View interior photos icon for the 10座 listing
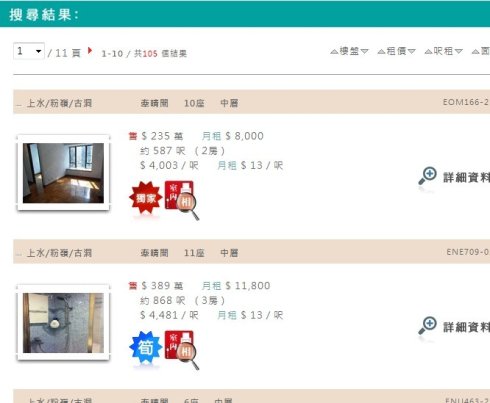This screenshot has height=403, width=490. (182, 200)
